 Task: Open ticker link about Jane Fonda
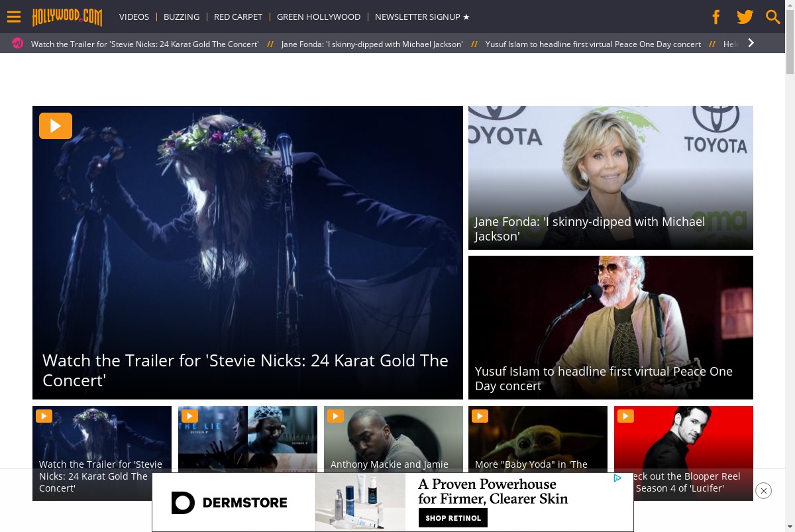tap(372, 44)
